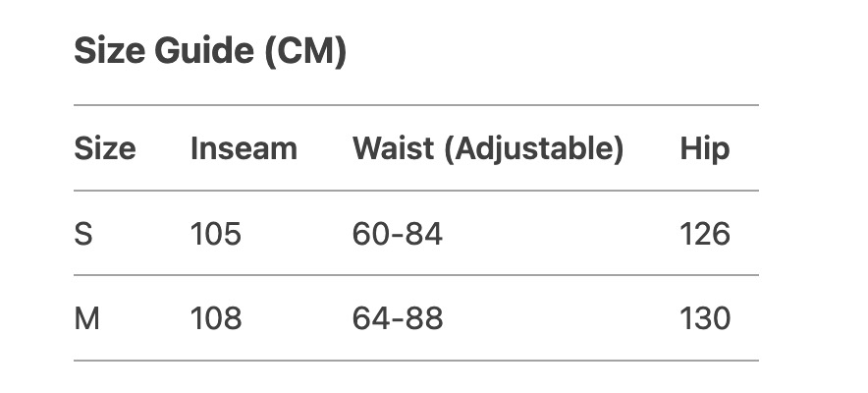Viewport: 868px width, 393px height.
Task: Select inseam value 108
Action: coord(215,318)
